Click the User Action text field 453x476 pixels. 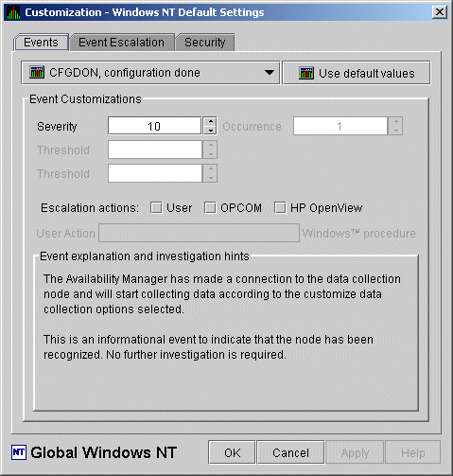pyautogui.click(x=199, y=233)
